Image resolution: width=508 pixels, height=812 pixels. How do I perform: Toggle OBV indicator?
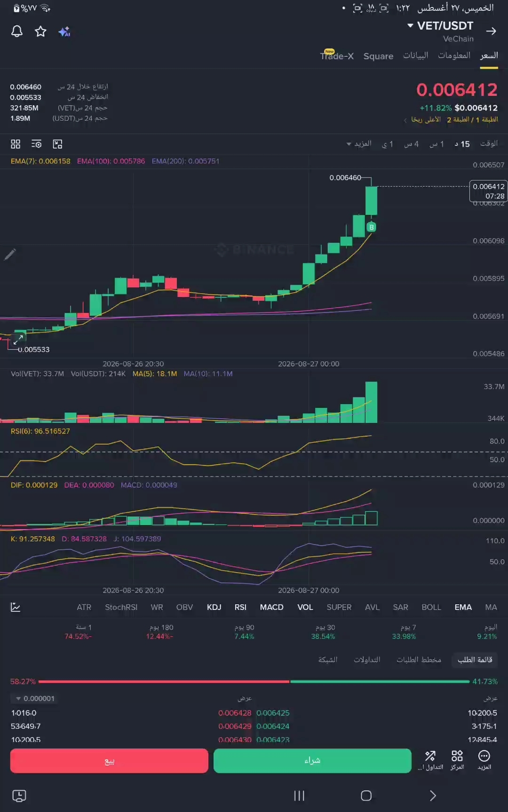[x=184, y=607]
